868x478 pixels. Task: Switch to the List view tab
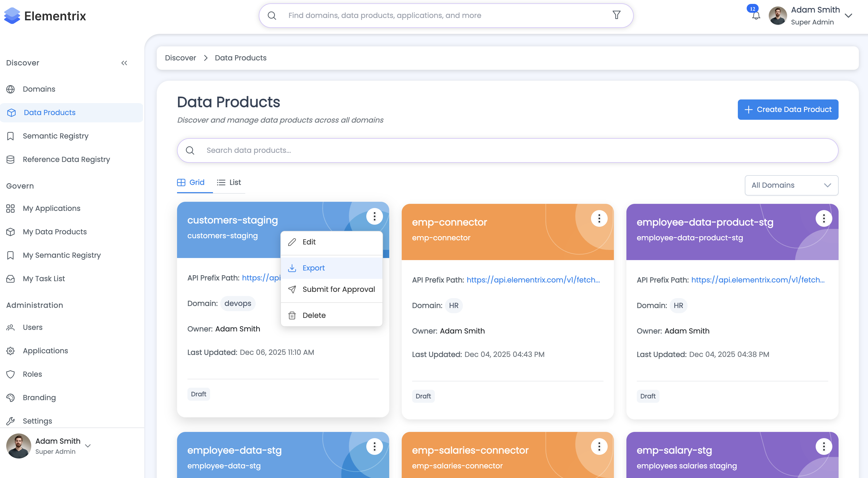pyautogui.click(x=229, y=183)
